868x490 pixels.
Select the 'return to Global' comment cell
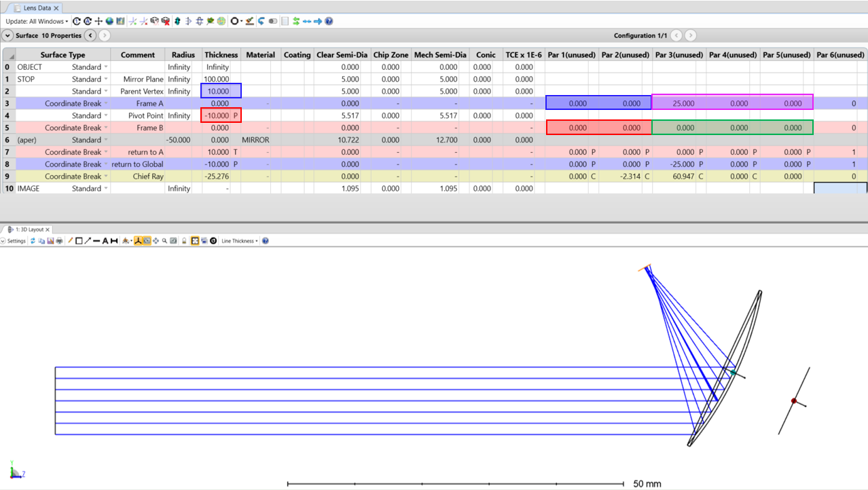coord(139,164)
